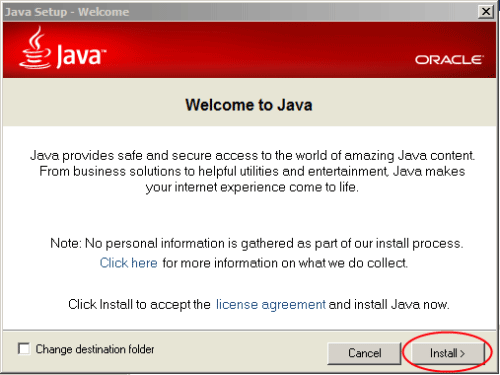Viewport: 500px width, 375px height.
Task: Click the Welcome to Java heading
Action: click(x=249, y=105)
